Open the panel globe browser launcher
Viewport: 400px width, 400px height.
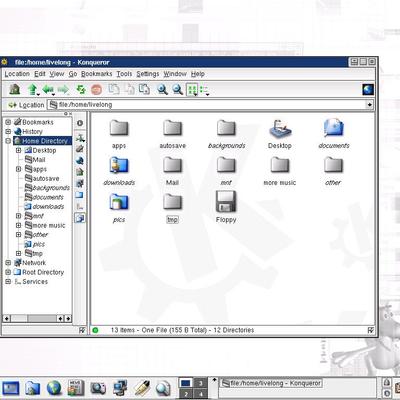pyautogui.click(x=54, y=388)
